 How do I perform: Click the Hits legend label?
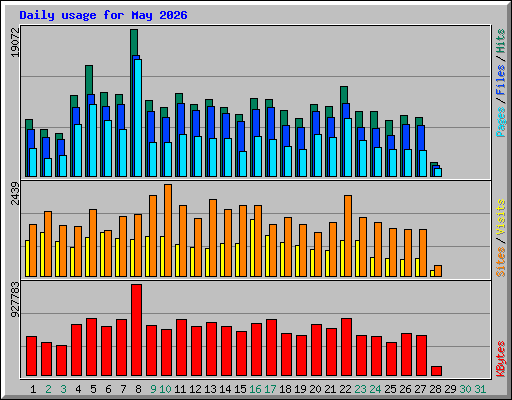tap(500, 41)
